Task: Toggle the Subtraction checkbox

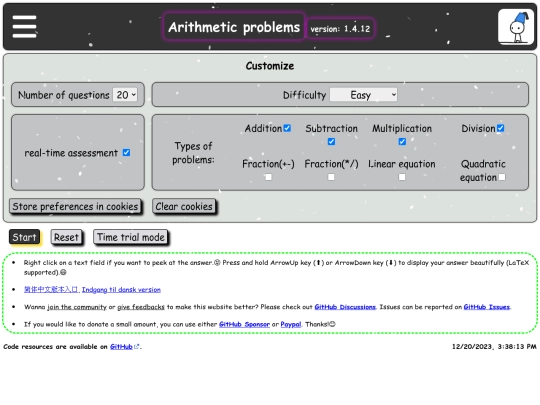Action: (331, 142)
